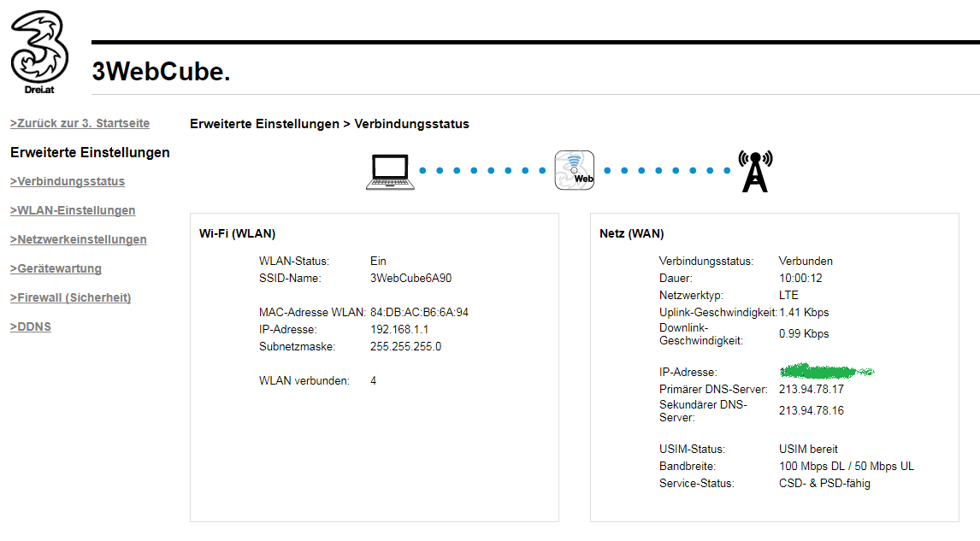The image size is (980, 541).
Task: Go back via Zurück zur 3. Startseite
Action: pyautogui.click(x=80, y=123)
